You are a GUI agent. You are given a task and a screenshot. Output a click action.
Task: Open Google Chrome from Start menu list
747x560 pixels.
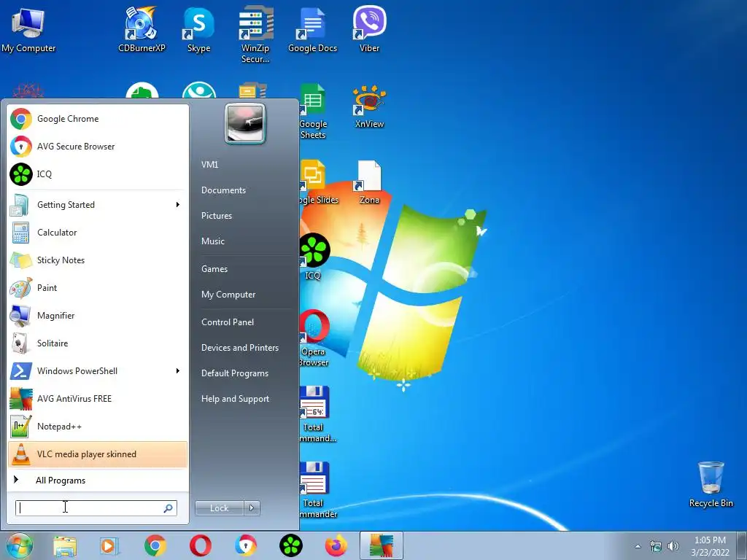(98, 119)
